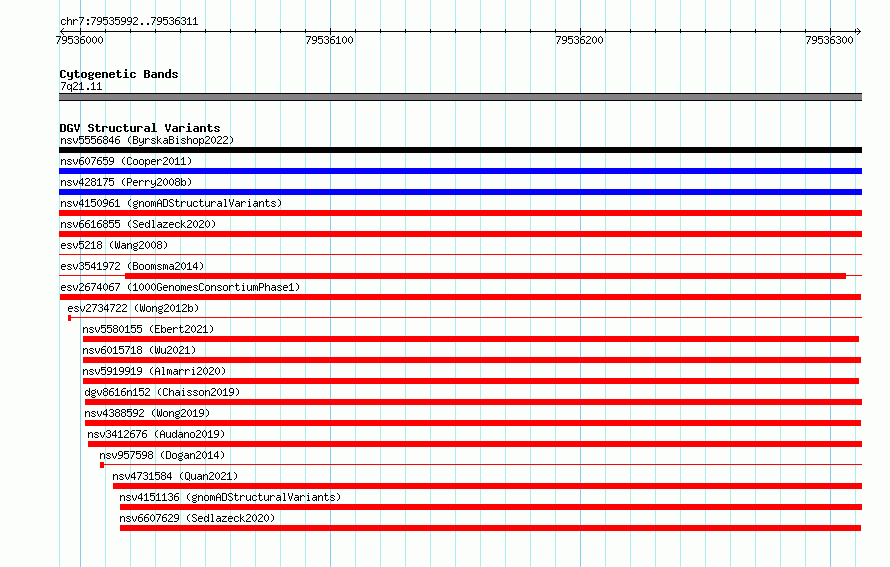Open dgv8616n152 (Chaisson2019) label
The height and width of the screenshot is (567, 890).
[x=162, y=392]
